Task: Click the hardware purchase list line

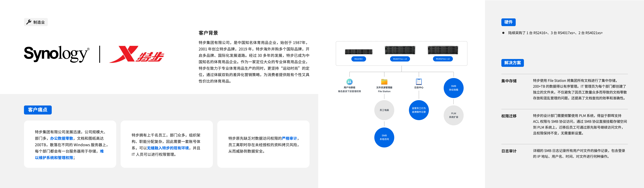Action: (553, 33)
